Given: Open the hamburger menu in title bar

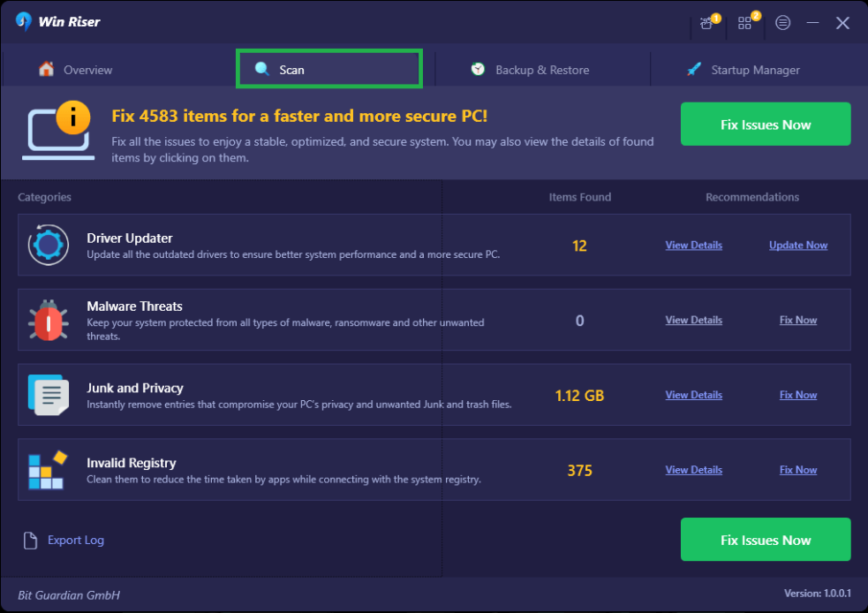Looking at the screenshot, I should coord(783,23).
